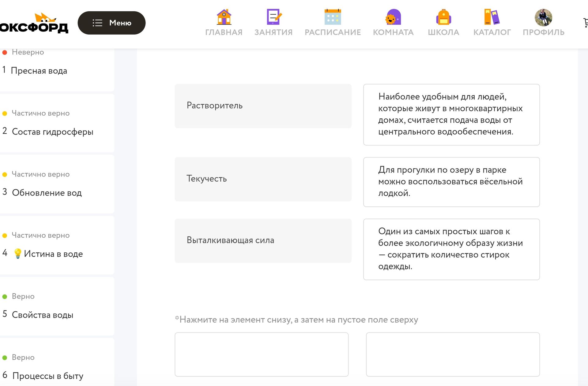The height and width of the screenshot is (386, 588).
Task: Click Частично верно above Состав гидросферы
Action: point(41,113)
